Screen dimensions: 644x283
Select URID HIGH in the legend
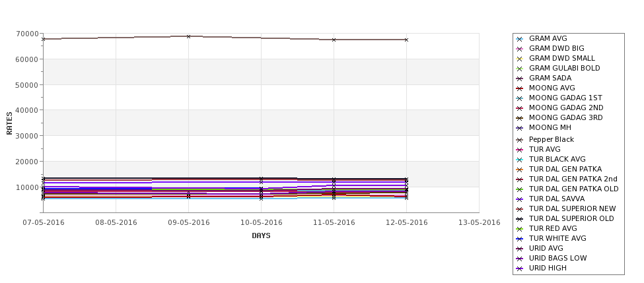tap(542, 267)
